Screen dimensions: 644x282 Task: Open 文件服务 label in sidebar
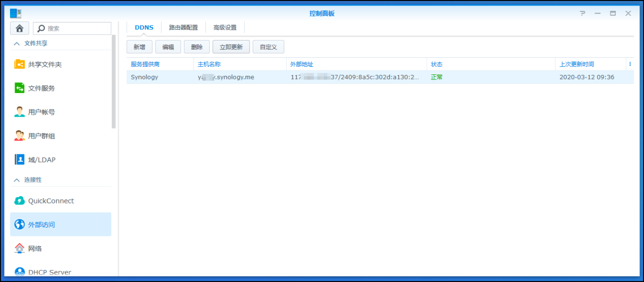pos(42,88)
